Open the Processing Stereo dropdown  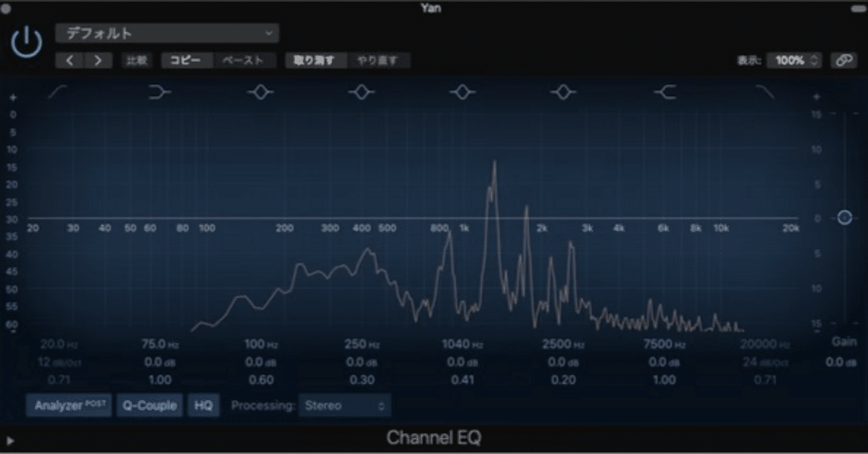click(344, 406)
